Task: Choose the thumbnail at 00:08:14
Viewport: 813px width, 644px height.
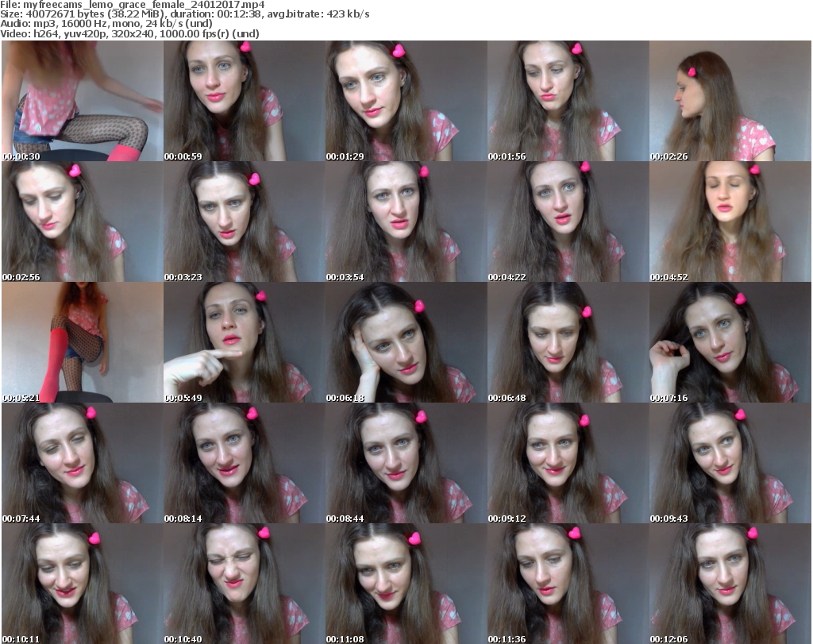Action: click(x=245, y=463)
